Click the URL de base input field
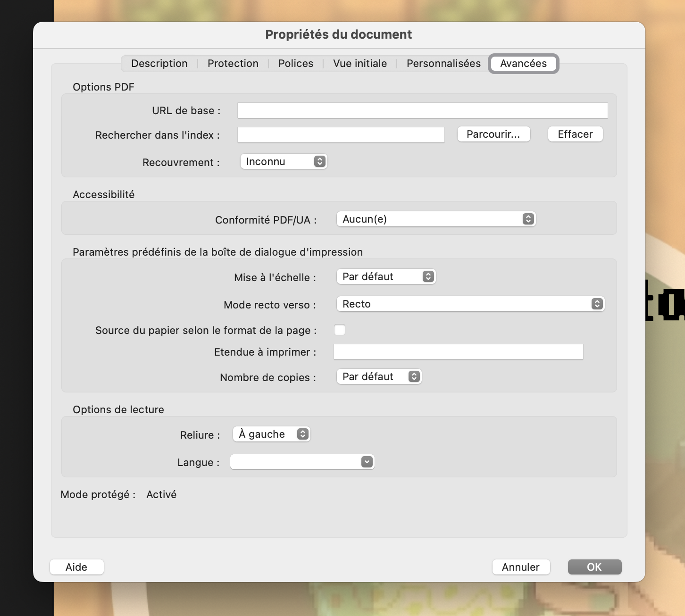The image size is (685, 616). (x=423, y=110)
